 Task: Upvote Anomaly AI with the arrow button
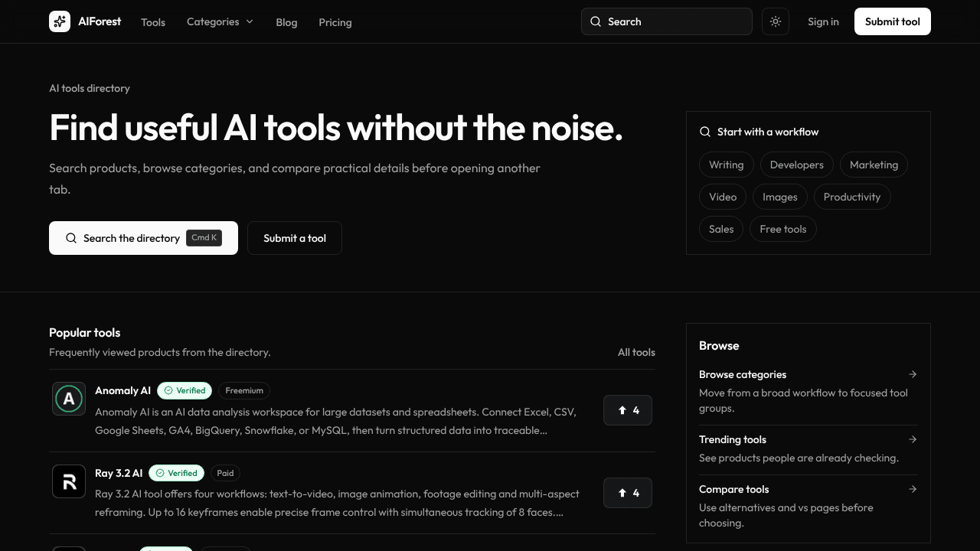tap(628, 410)
